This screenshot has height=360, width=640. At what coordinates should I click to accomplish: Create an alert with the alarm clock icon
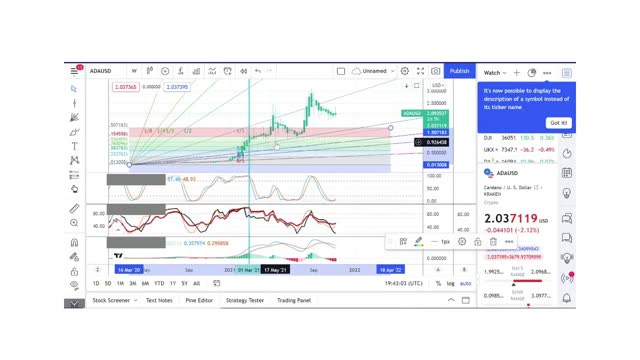click(x=228, y=71)
